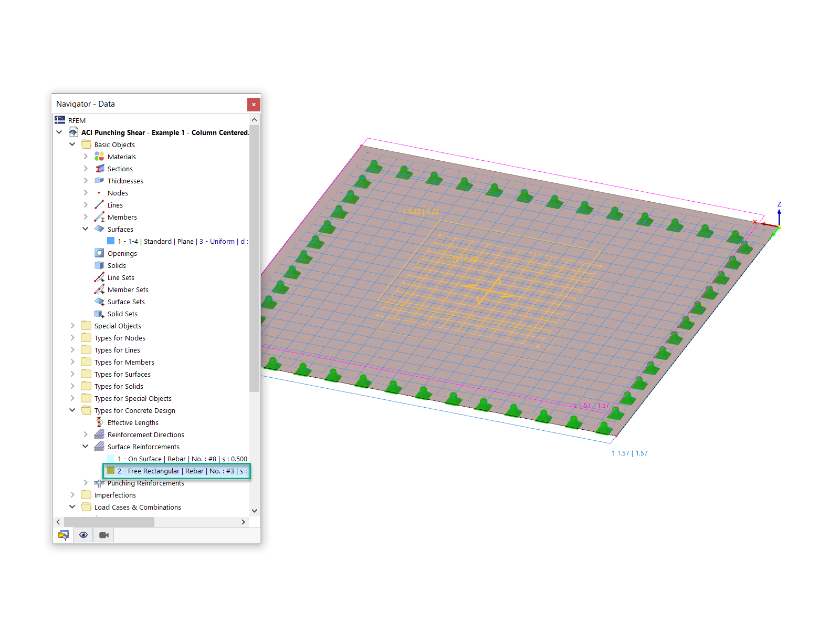Select reinforcement 1 - On Surface Rebar #8
Viewport: 840px width, 631px height.
pyautogui.click(x=181, y=458)
